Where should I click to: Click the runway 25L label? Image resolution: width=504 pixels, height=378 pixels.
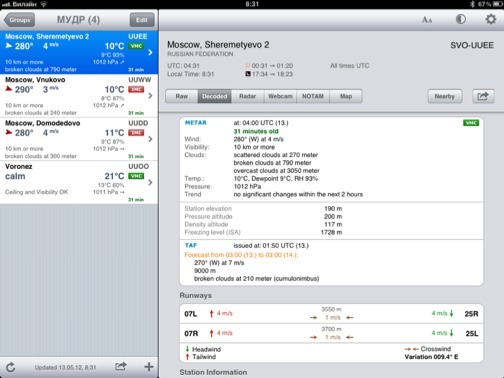pos(471,333)
